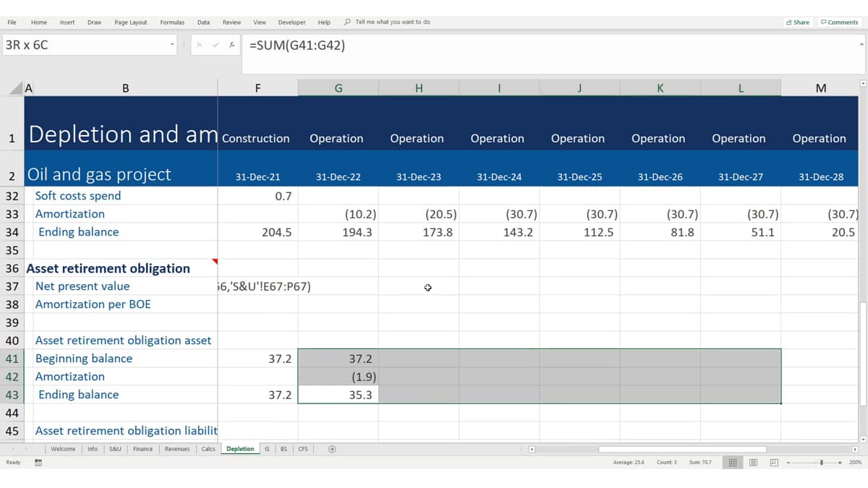Click the Select All corner triangle
This screenshot has height=488, width=868.
17,89
